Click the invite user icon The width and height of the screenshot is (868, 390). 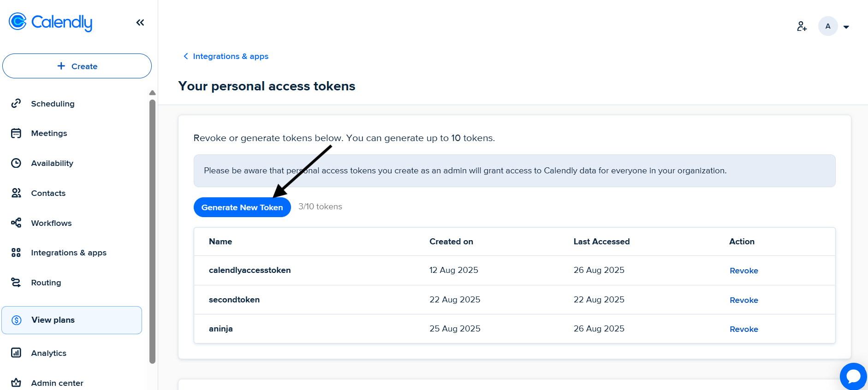click(802, 26)
